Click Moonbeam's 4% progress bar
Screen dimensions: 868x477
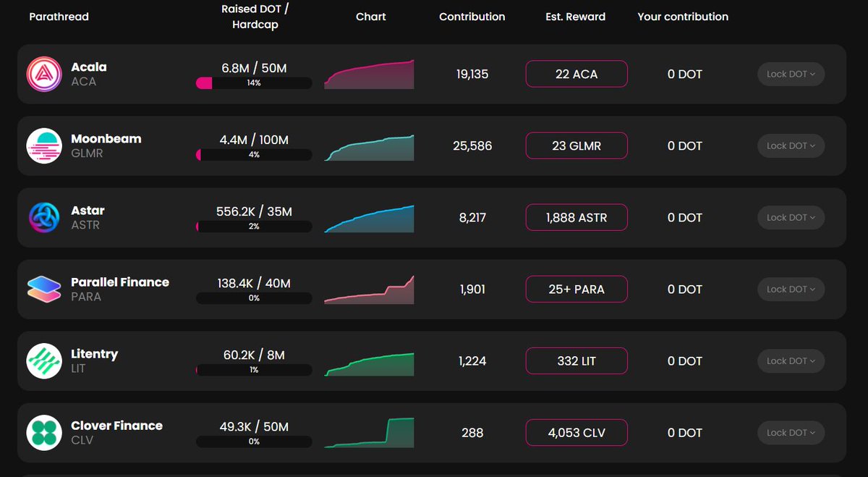coord(254,155)
